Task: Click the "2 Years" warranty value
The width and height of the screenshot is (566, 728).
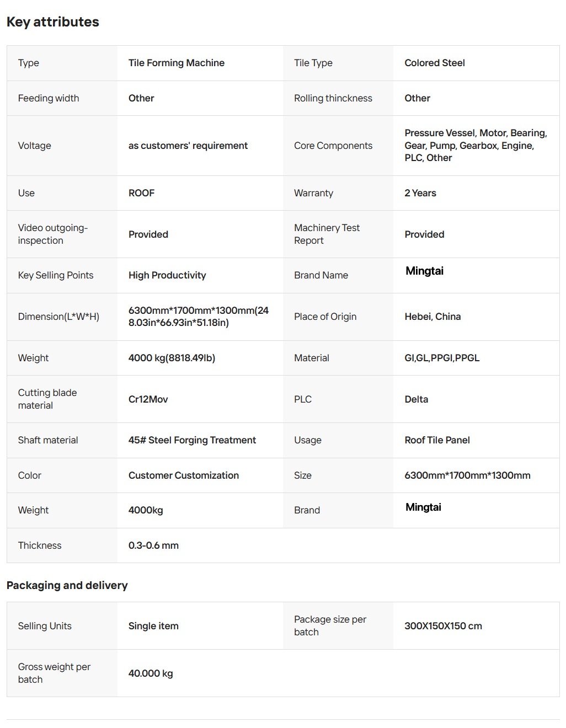Action: (x=420, y=193)
